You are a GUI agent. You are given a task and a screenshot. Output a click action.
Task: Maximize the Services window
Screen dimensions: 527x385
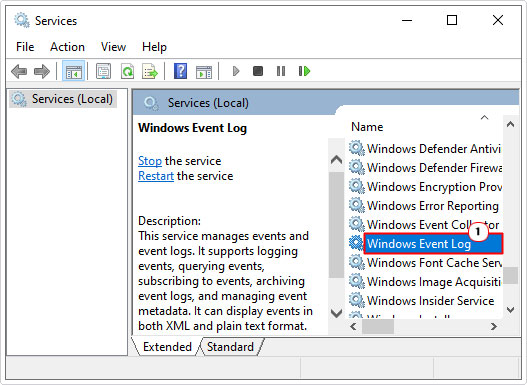point(452,20)
